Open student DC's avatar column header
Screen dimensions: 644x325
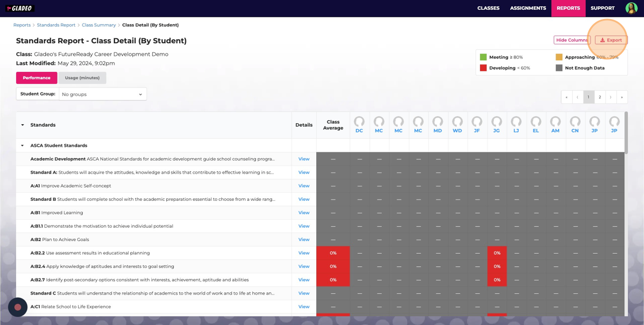click(359, 125)
